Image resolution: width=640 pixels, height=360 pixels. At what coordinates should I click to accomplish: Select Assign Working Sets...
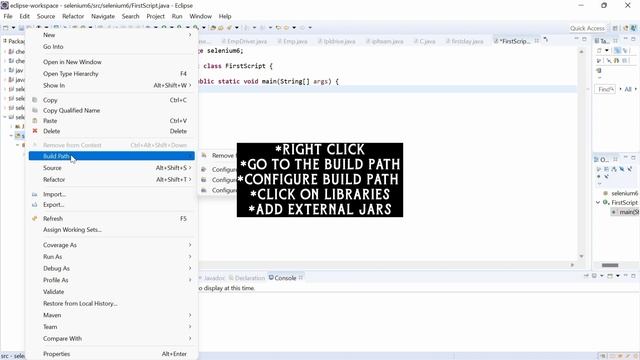click(111, 230)
